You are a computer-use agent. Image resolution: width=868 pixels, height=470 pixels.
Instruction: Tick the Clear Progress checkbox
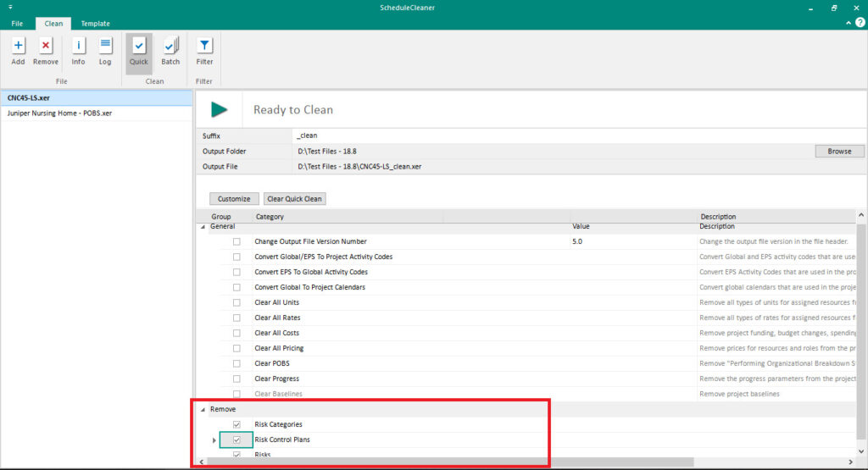tap(236, 379)
